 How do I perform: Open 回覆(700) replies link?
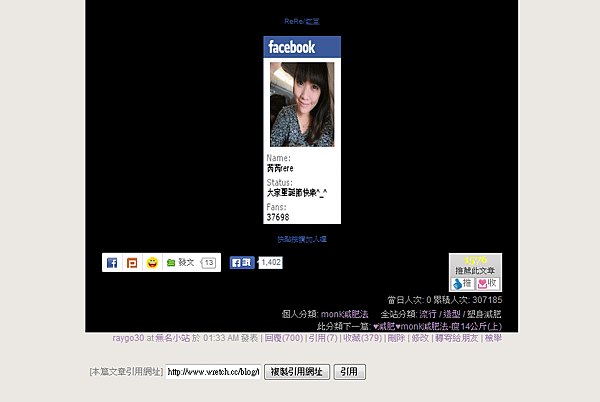point(284,338)
